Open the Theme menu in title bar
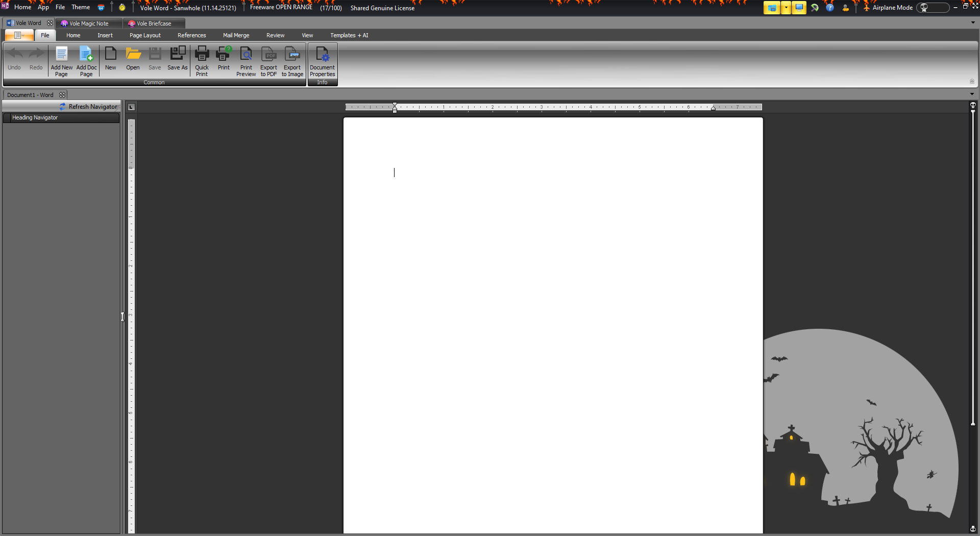This screenshot has height=536, width=980. [81, 7]
